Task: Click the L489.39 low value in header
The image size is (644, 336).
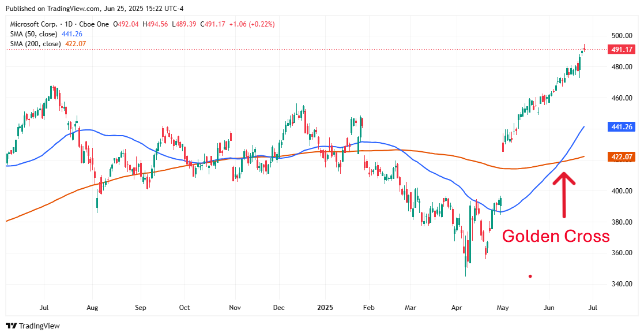Action: coord(184,24)
